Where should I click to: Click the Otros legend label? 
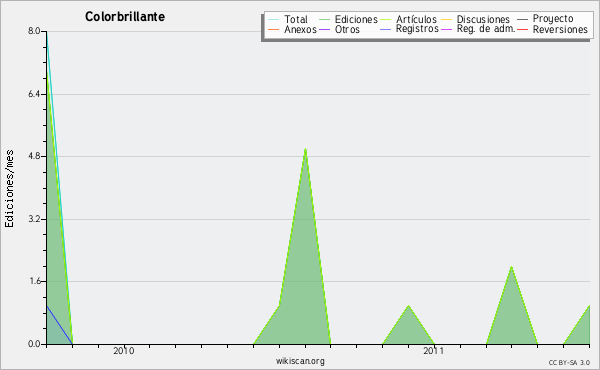pyautogui.click(x=347, y=29)
